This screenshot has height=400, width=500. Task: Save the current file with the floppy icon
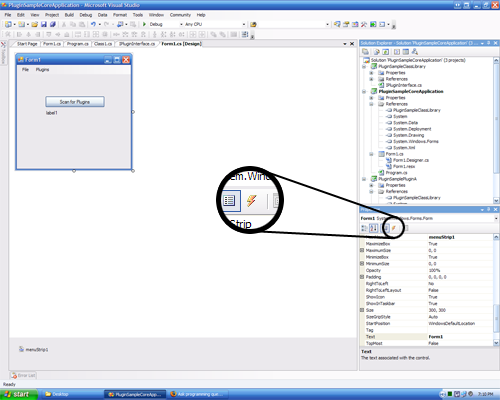(x=44, y=24)
